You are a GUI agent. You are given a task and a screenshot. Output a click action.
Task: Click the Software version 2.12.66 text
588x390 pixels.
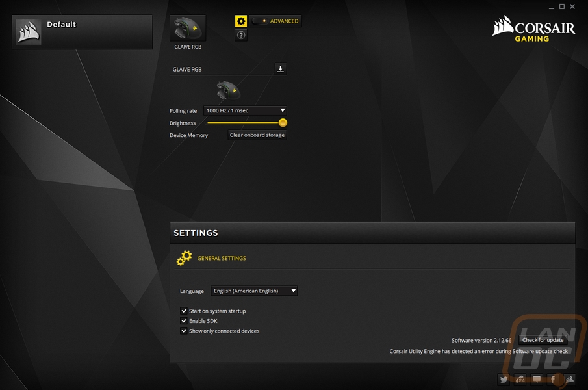[x=481, y=340]
